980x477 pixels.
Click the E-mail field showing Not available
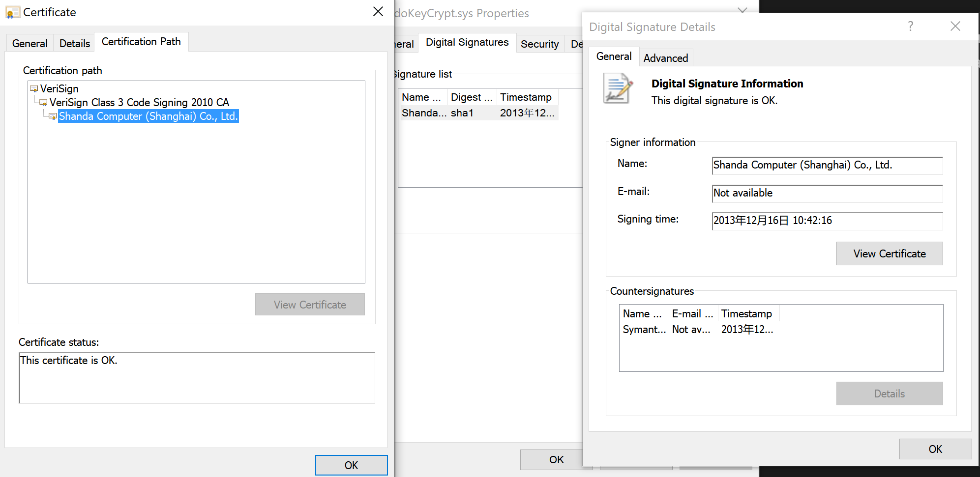click(827, 194)
